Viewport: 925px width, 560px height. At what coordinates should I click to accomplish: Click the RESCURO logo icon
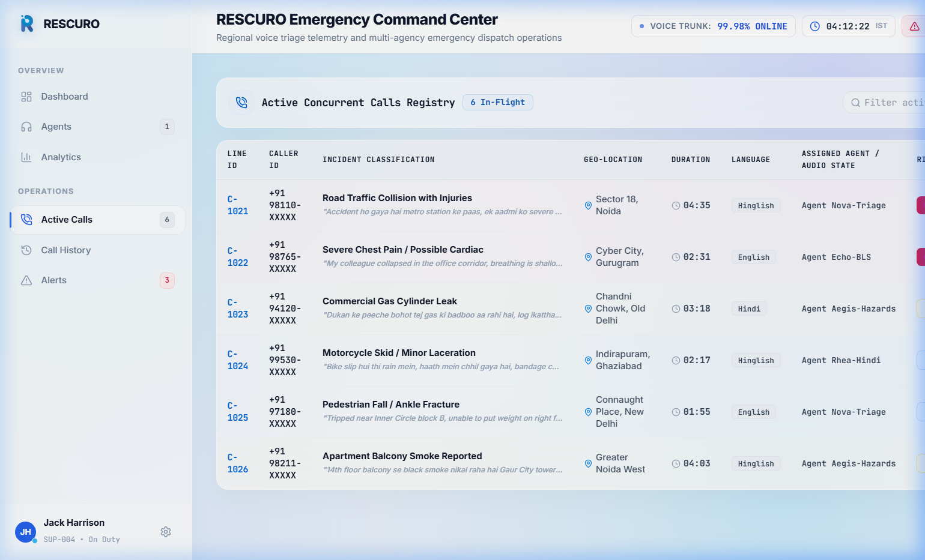point(27,23)
